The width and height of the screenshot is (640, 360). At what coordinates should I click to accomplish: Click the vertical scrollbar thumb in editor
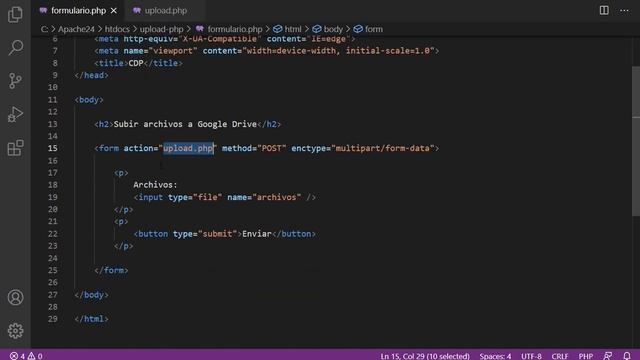click(x=636, y=141)
